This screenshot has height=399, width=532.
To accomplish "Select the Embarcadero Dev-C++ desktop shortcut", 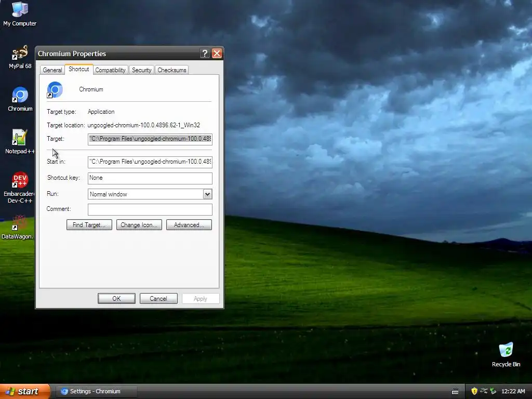I will [x=19, y=188].
